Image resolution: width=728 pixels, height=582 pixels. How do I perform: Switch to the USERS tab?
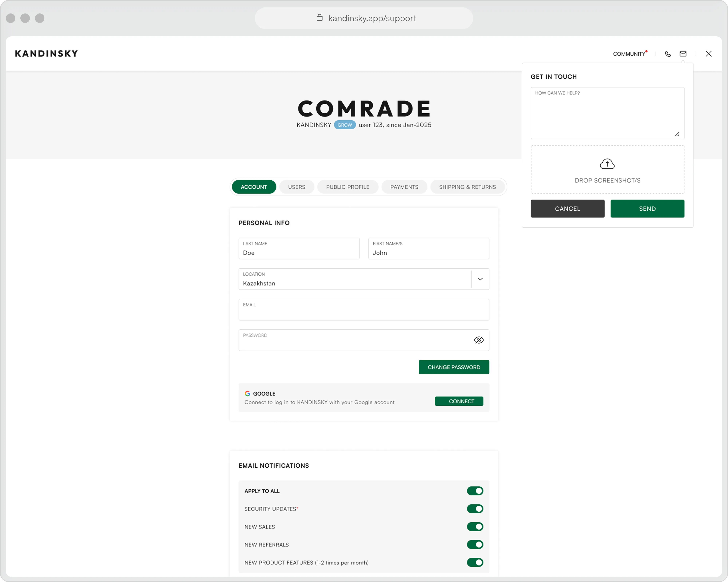[296, 187]
